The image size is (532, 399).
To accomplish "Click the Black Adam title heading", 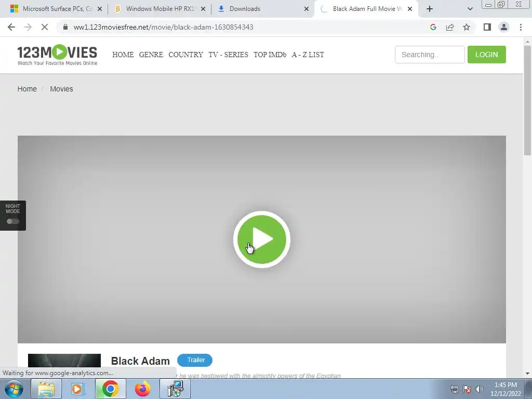I will coord(140,361).
